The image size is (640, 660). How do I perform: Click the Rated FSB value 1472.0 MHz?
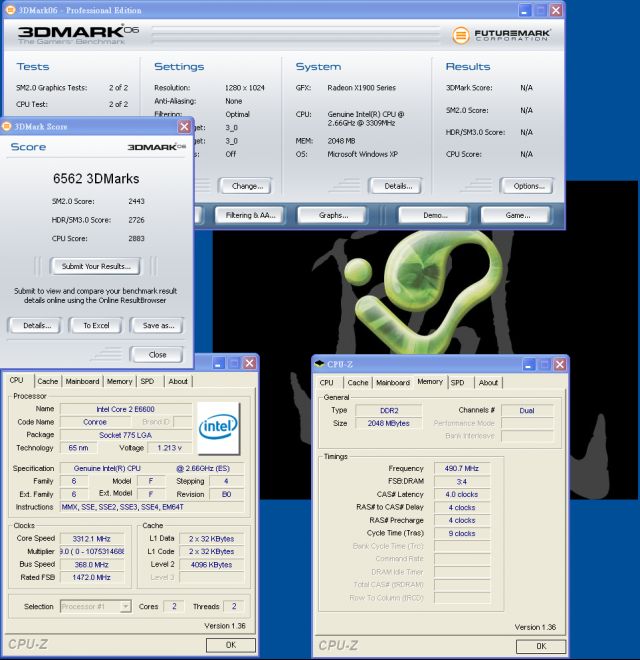coord(92,578)
